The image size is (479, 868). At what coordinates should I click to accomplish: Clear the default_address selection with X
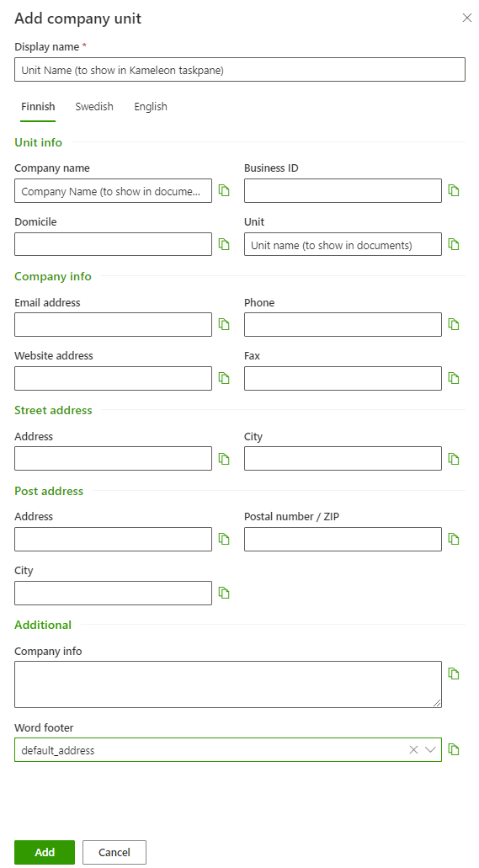(413, 749)
